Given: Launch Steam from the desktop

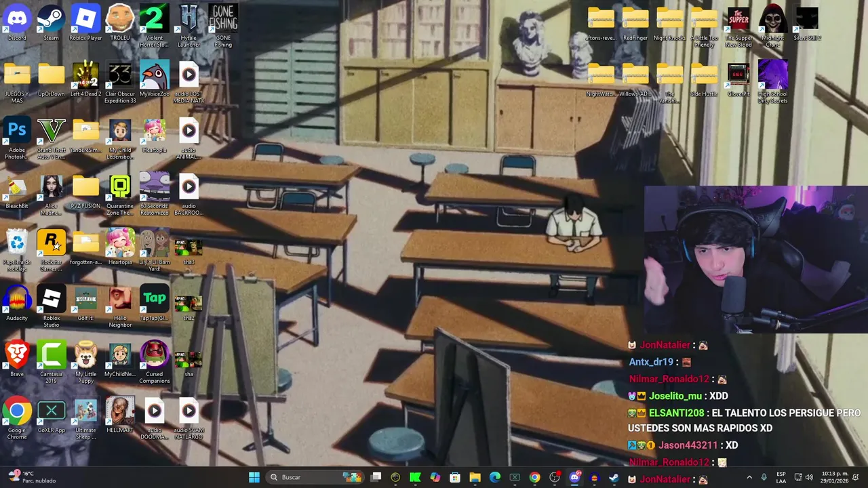Looking at the screenshot, I should 52,23.
